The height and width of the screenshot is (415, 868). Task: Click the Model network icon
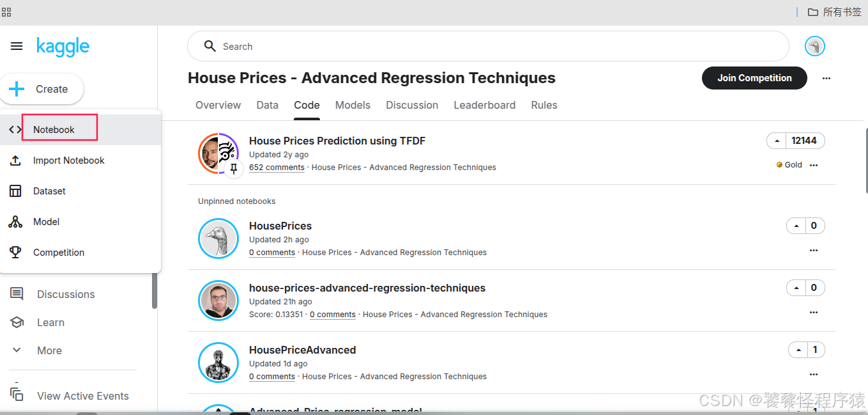15,222
